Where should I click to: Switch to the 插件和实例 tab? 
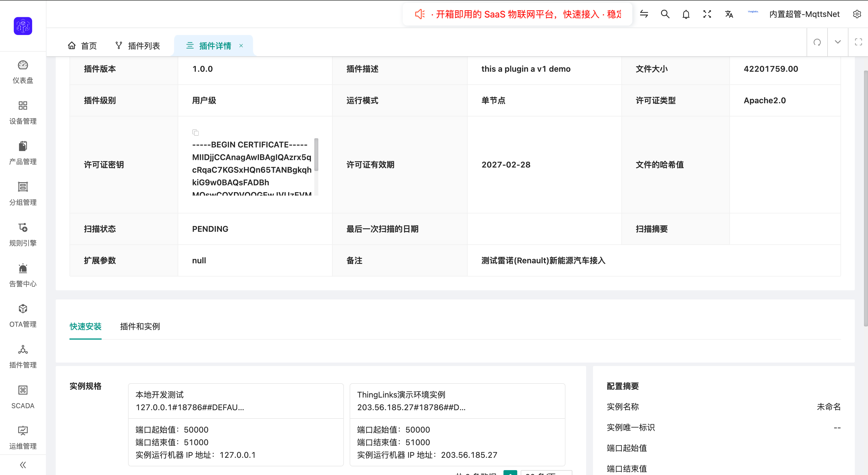coord(140,326)
